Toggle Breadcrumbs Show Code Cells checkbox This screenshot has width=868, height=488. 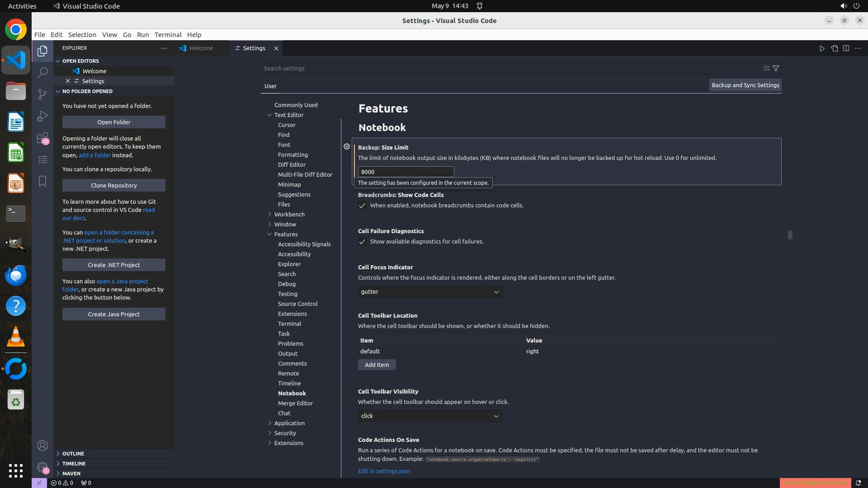[x=362, y=206]
